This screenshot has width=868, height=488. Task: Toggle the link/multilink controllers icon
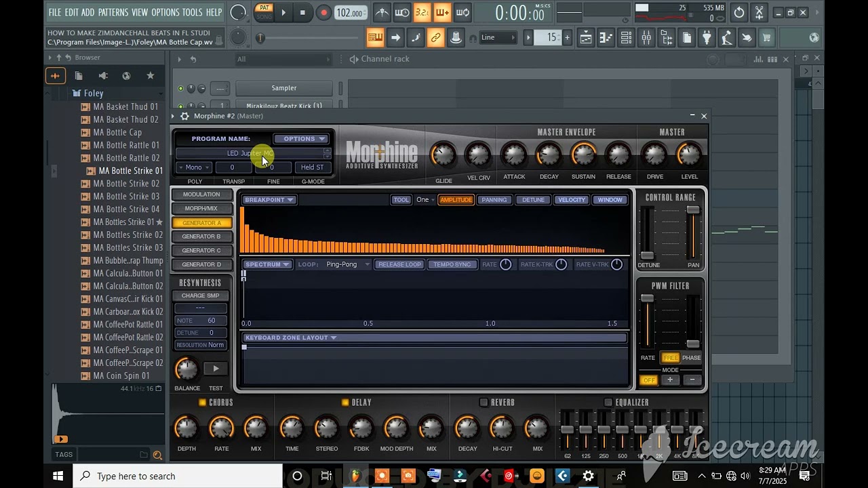[x=435, y=38]
